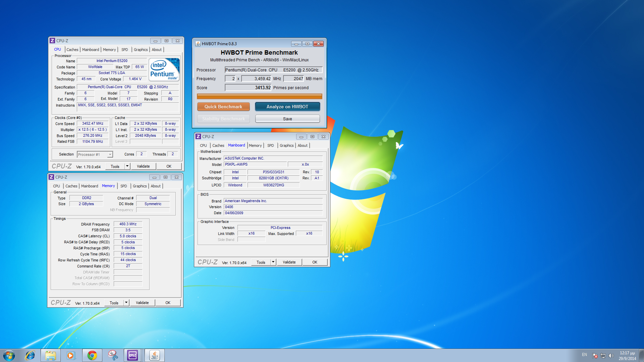Image resolution: width=644 pixels, height=362 pixels.
Task: Click CPU-Z Z icon in top-left window title
Action: click(52, 41)
